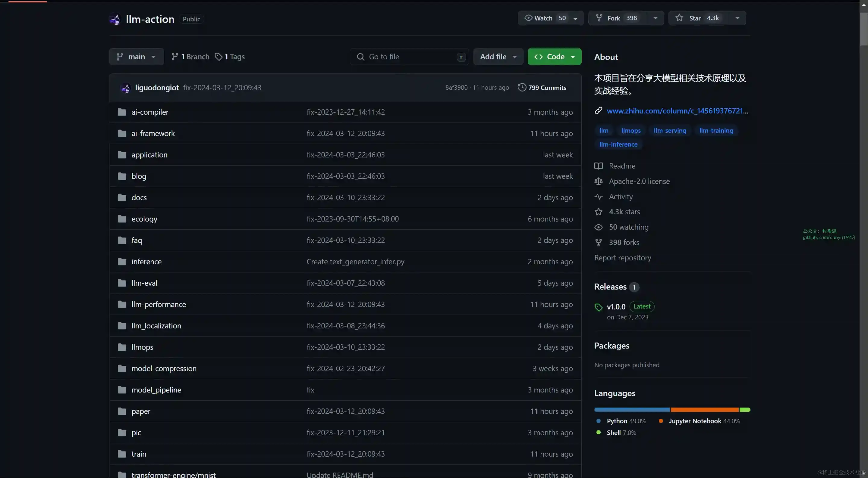Click the Jupyter Notebook orange language bar
The image size is (868, 478).
[x=704, y=410]
